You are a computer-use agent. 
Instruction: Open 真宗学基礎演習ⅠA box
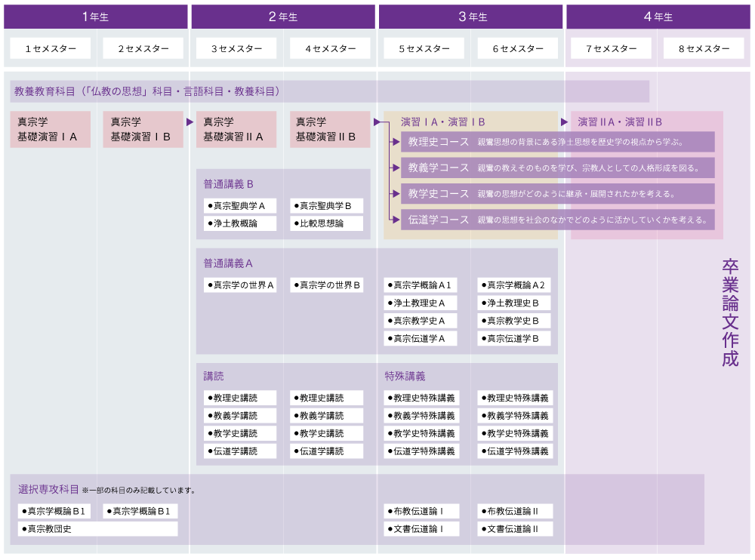point(51,130)
